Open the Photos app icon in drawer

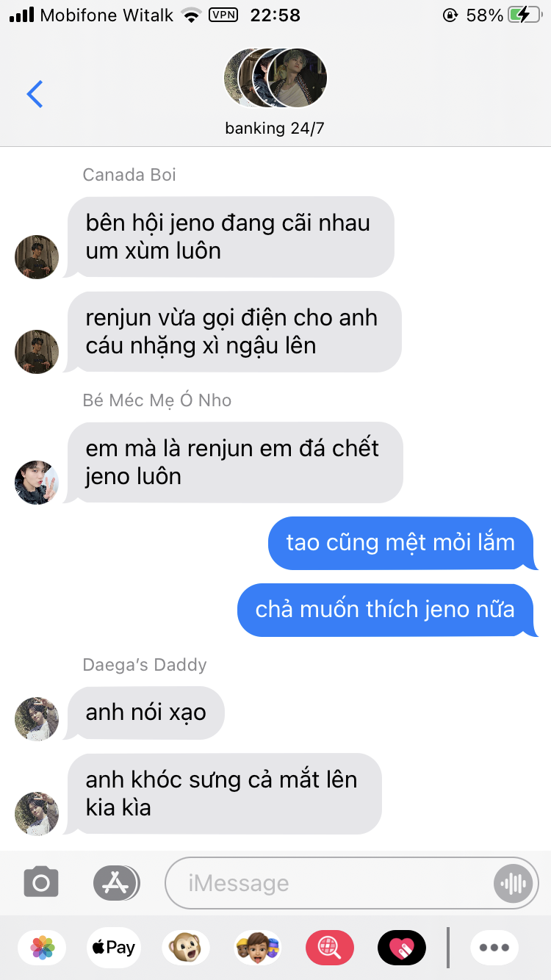tap(43, 948)
